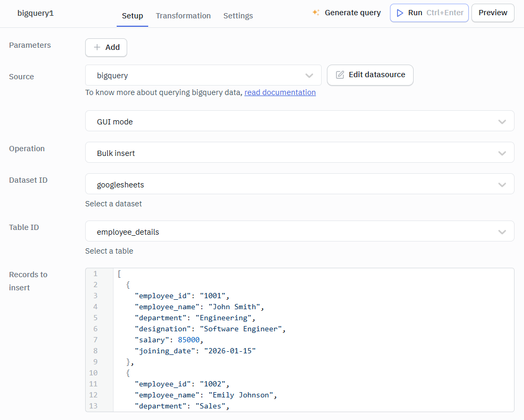The height and width of the screenshot is (420, 524).
Task: Click the "1001" employee_id value
Action: pos(212,296)
